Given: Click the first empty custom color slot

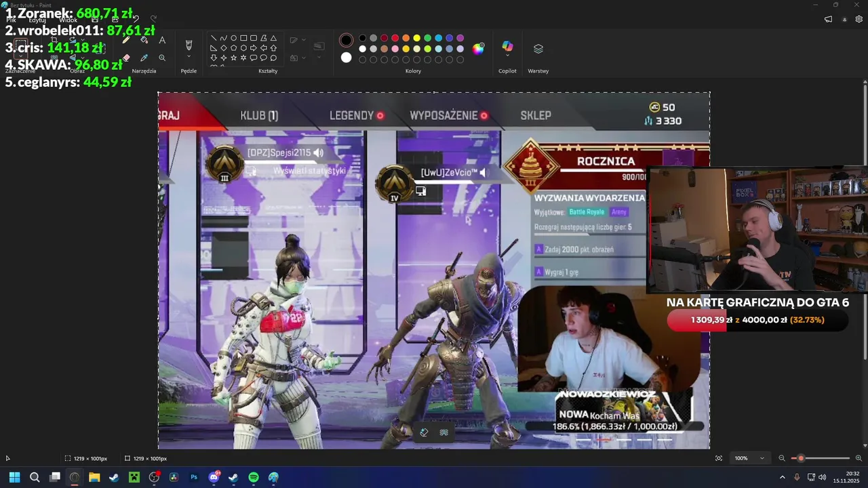Looking at the screenshot, I should click(362, 60).
